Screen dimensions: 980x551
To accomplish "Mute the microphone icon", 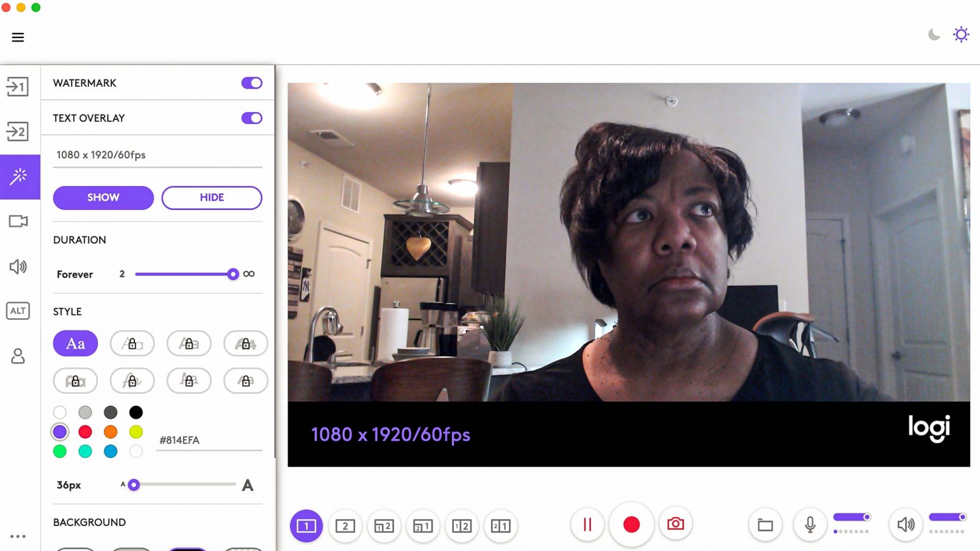I will (x=810, y=525).
